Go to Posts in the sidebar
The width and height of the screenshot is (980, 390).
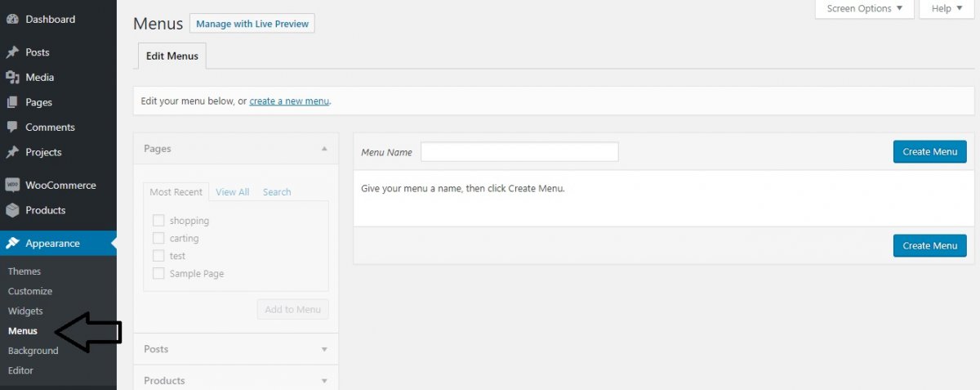(38, 52)
